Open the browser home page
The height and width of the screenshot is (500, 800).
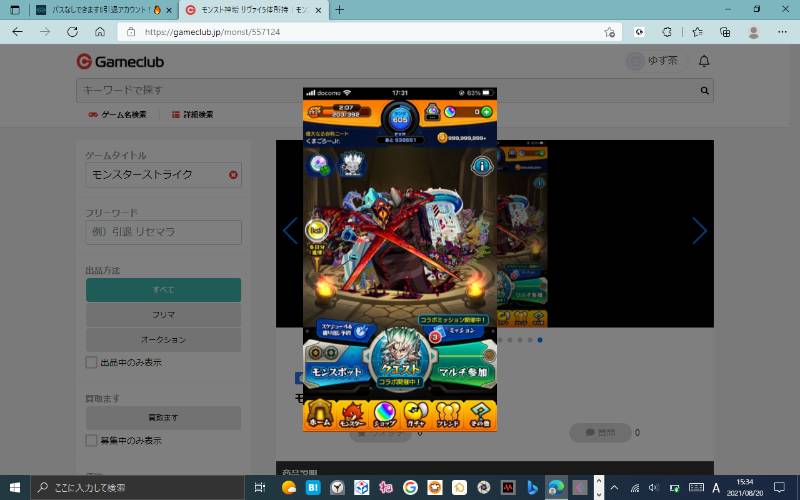(100, 32)
